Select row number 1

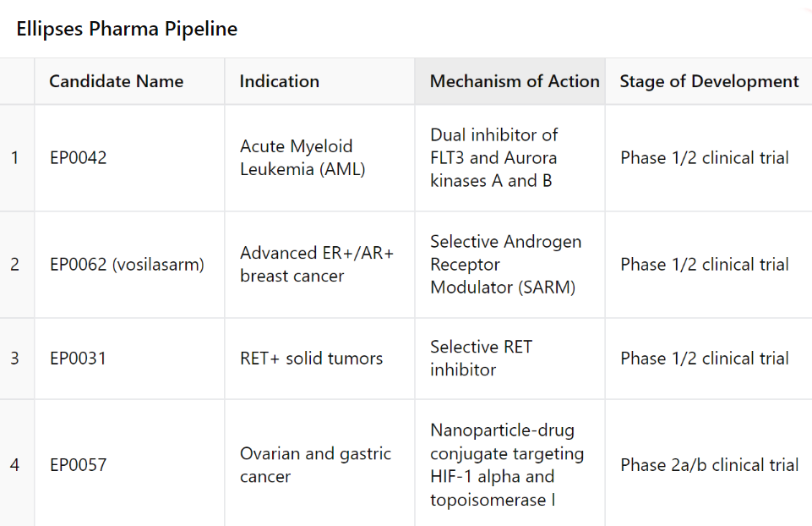pos(15,158)
